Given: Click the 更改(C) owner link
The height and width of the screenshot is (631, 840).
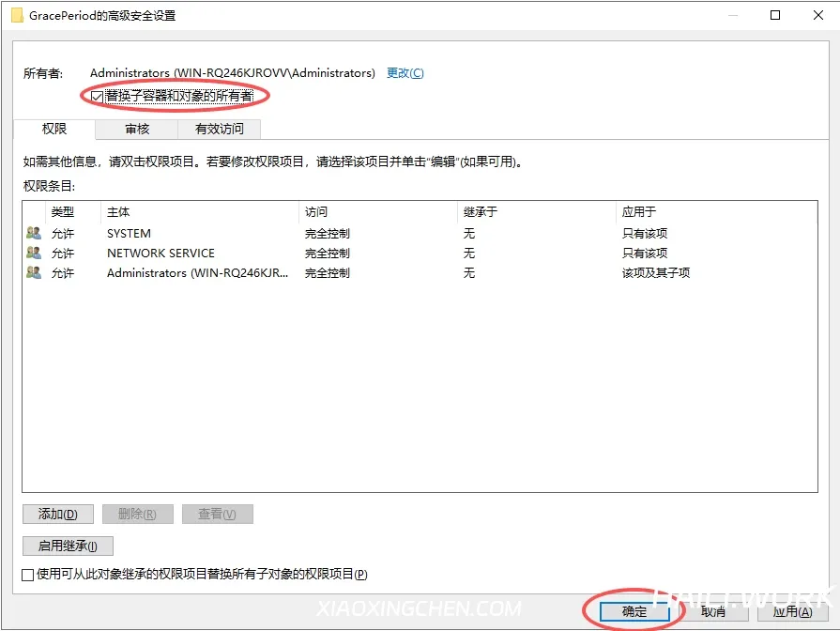Looking at the screenshot, I should (405, 73).
